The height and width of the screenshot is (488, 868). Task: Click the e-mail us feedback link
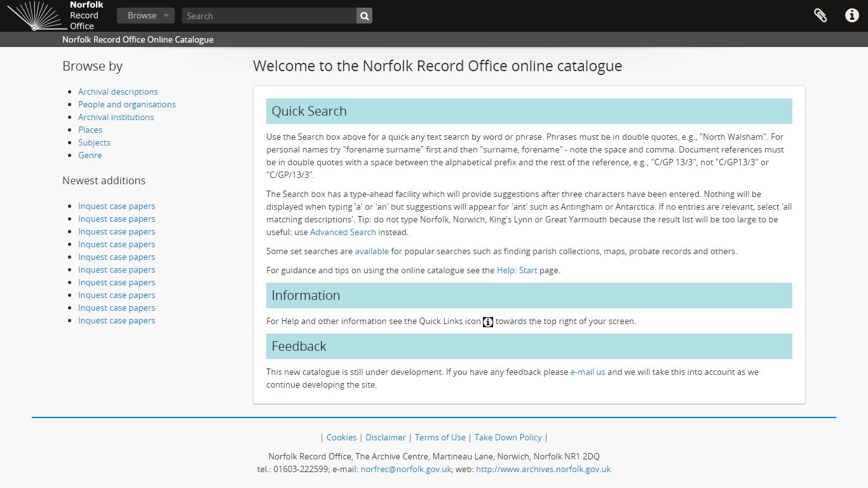click(x=588, y=372)
